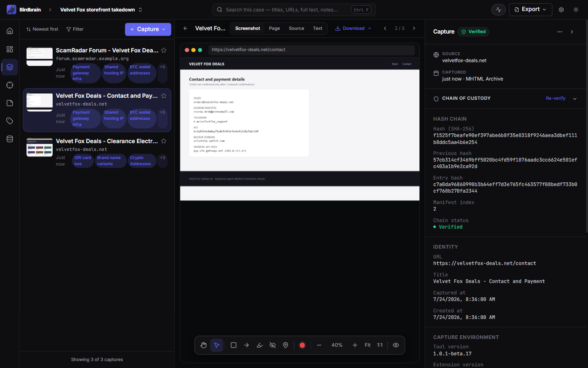Viewport: 588px width, 368px height.
Task: Zoom out with the minus button
Action: (x=319, y=345)
